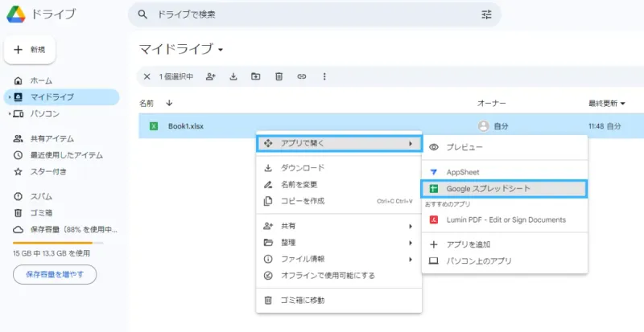644x332 pixels.
Task: Click 保存容量を増やす button
Action: (55, 275)
